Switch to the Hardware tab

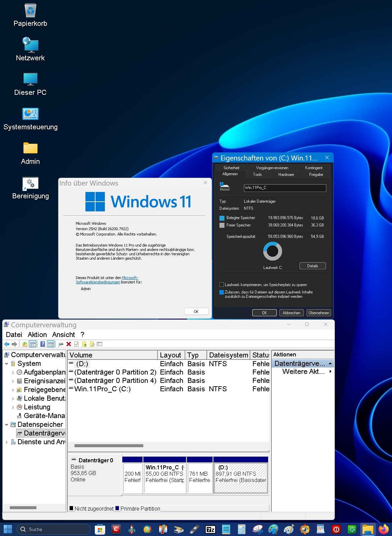286,175
